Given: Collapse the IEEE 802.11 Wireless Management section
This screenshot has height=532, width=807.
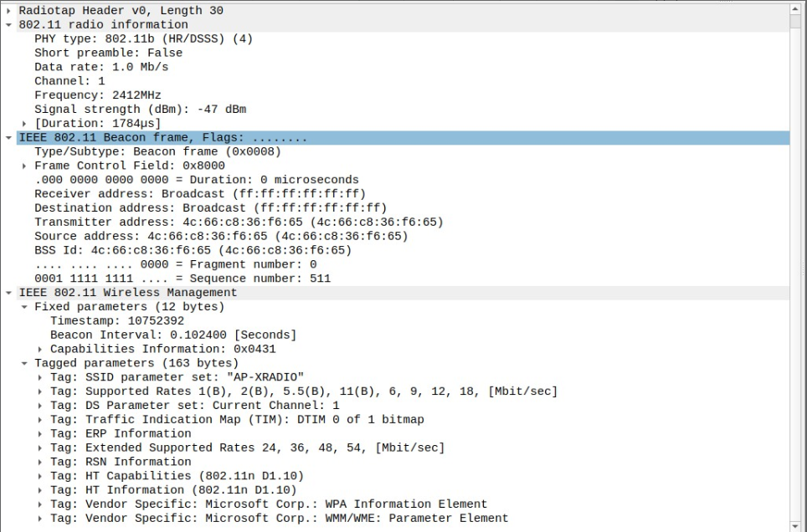Looking at the screenshot, I should point(7,292).
